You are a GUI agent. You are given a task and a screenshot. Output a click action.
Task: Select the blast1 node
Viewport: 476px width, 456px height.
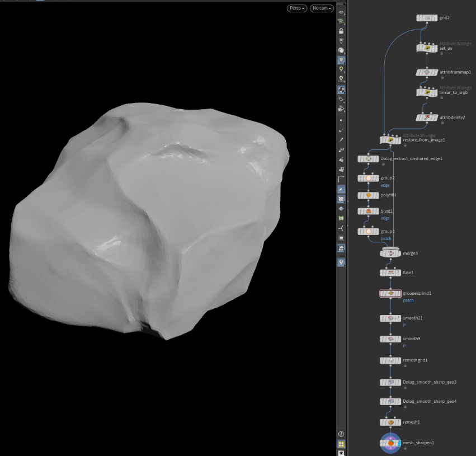(369, 211)
